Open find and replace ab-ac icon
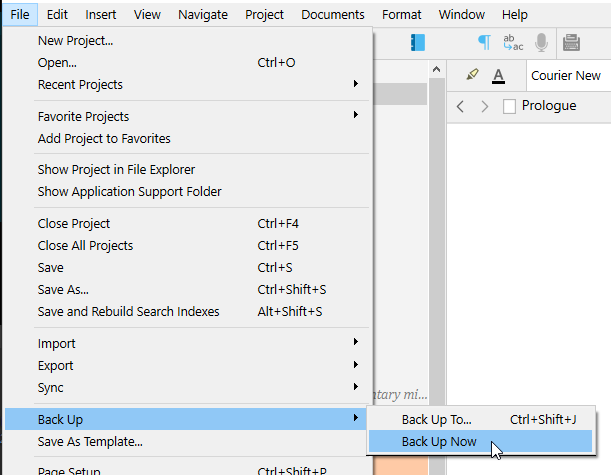Screen dimensions: 611x475 pyautogui.click(x=513, y=42)
